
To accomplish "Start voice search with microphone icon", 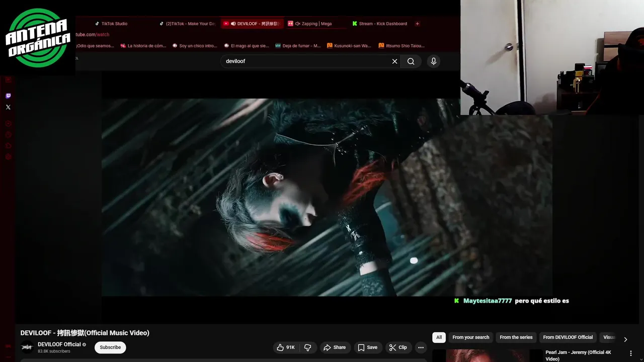I will tap(433, 61).
